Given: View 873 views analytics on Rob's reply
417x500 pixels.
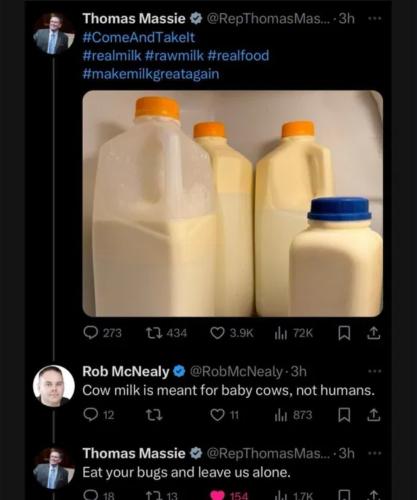Looking at the screenshot, I should point(293,415).
